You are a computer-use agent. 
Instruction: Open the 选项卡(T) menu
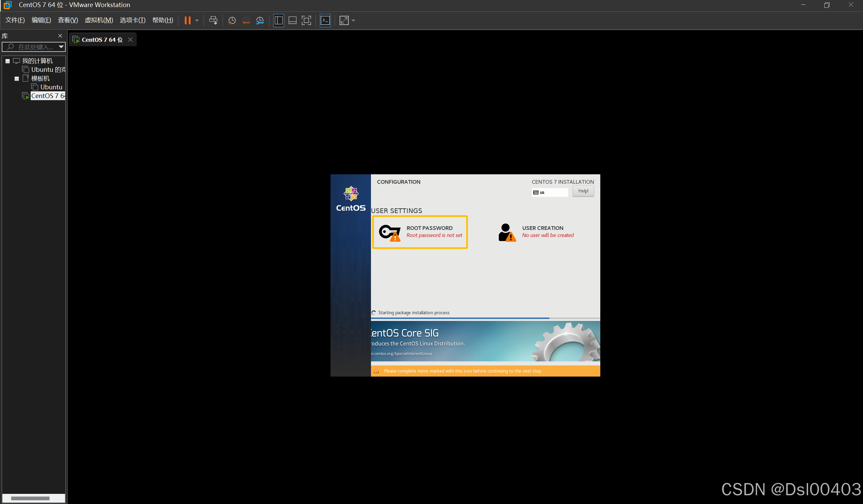click(x=133, y=20)
